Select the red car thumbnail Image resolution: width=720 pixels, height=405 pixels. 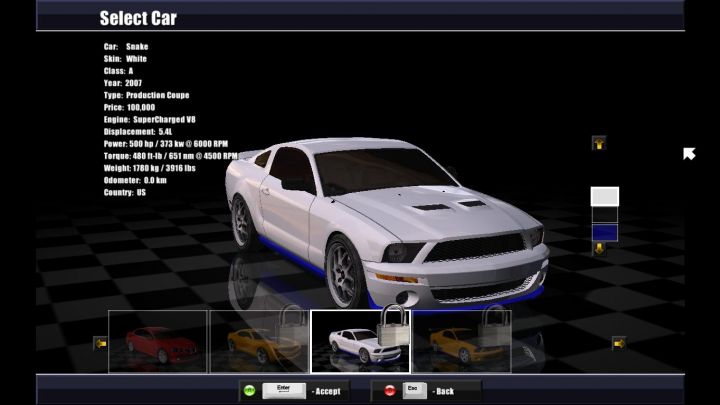[x=157, y=342]
